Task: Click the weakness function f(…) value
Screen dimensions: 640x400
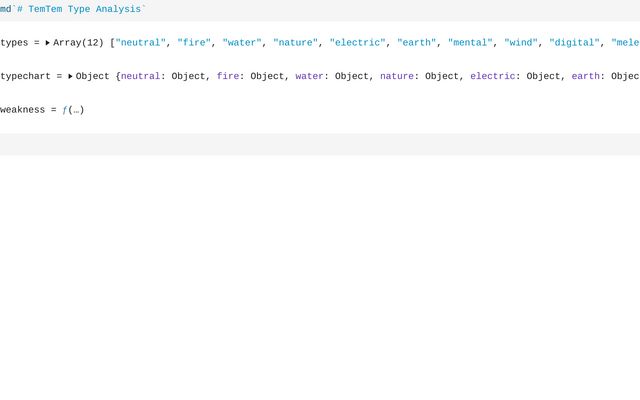Action: tap(73, 110)
